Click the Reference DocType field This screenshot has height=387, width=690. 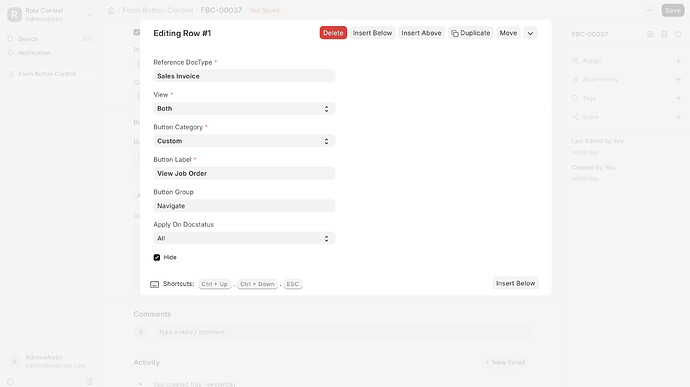244,76
